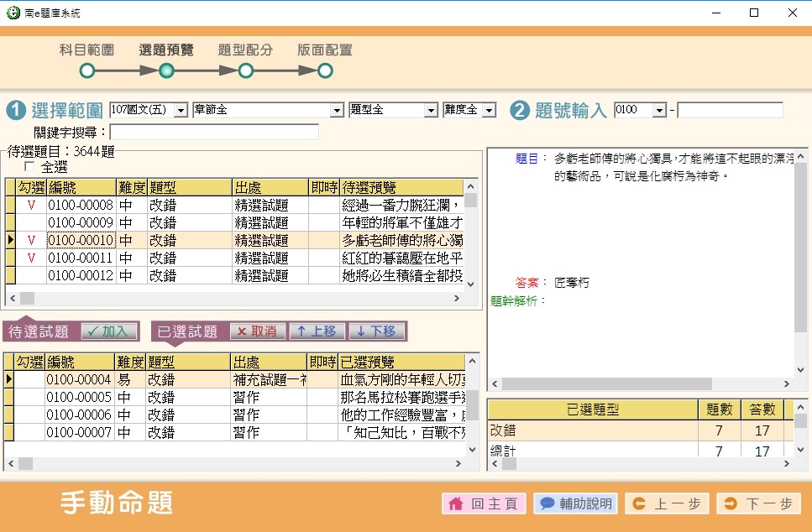Viewport: 812px width, 532px height.
Task: Uncheck the 勾選 cell for question 0100-00011
Action: click(x=31, y=258)
